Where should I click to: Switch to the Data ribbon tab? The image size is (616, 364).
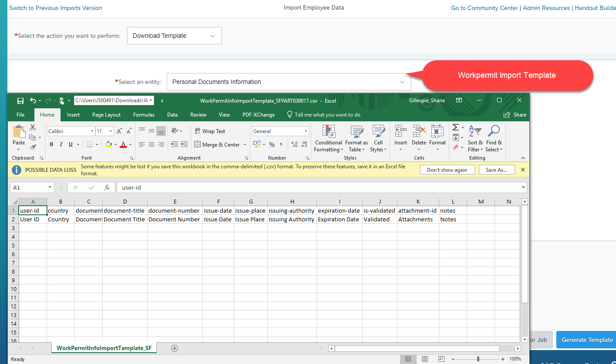(x=172, y=115)
